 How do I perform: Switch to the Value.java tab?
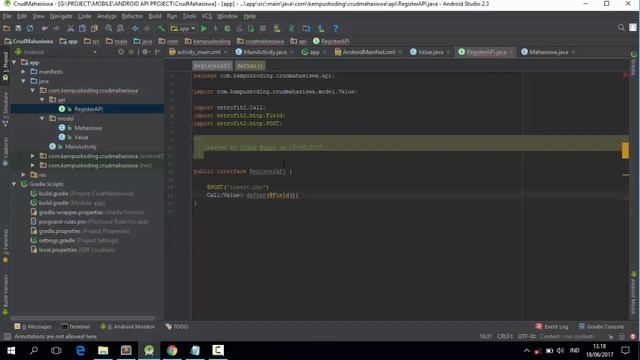point(431,52)
